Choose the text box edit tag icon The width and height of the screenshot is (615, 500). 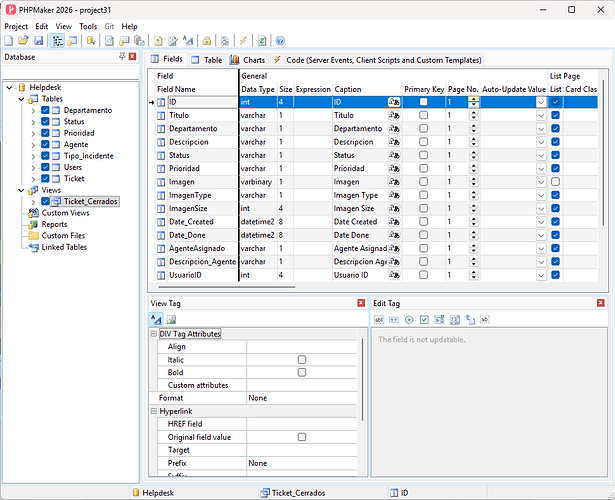378,320
